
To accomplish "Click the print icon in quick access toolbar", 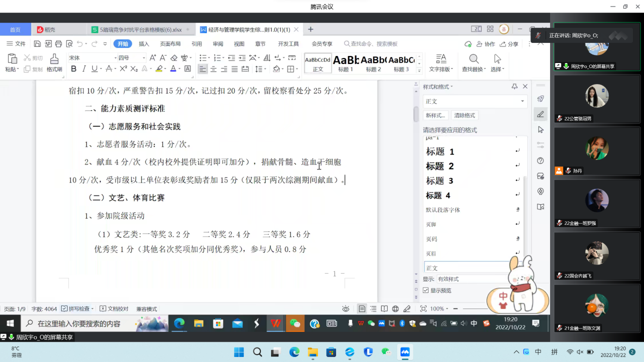I will click(x=59, y=44).
